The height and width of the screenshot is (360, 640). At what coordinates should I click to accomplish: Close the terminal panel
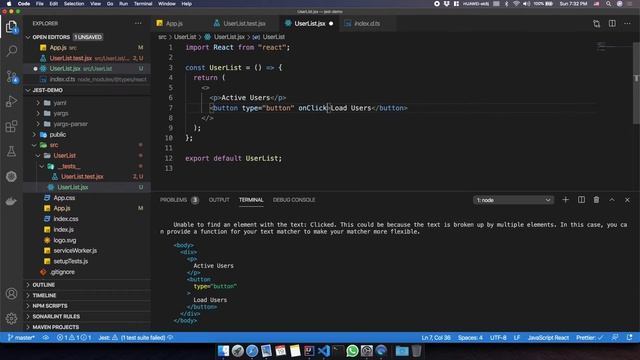point(627,200)
